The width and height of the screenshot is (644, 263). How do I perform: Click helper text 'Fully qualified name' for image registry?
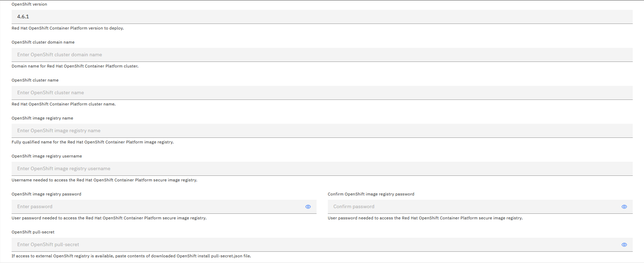93,142
